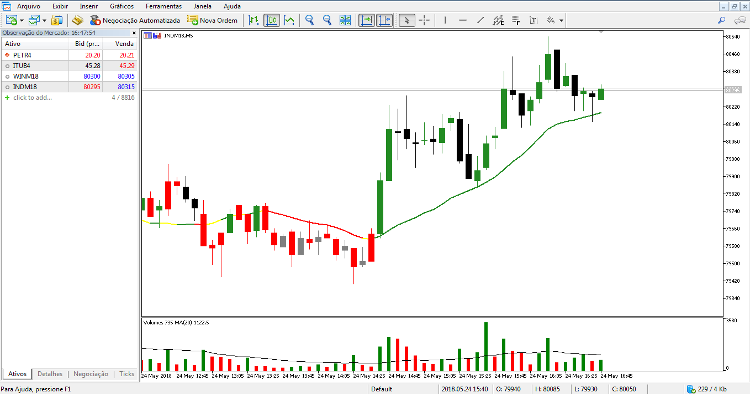
Task: Click the Volumes indicator label
Action: click(x=176, y=323)
